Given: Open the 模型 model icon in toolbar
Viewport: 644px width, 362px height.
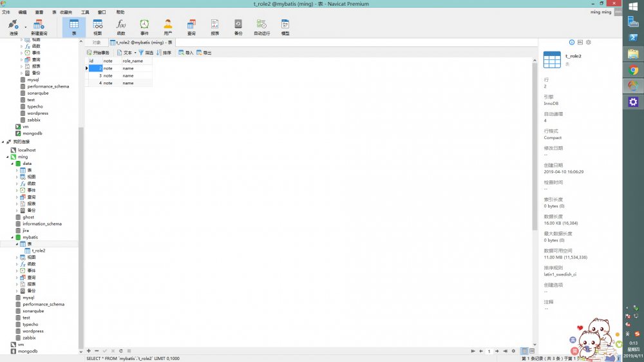Looking at the screenshot, I should point(285,27).
